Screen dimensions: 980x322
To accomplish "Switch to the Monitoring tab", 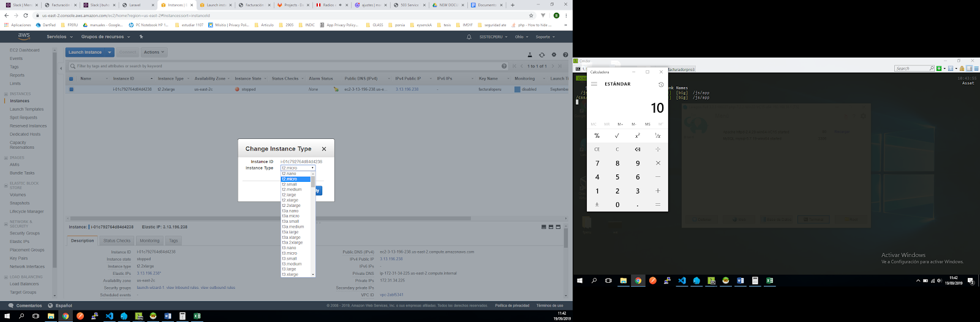I will click(x=149, y=241).
